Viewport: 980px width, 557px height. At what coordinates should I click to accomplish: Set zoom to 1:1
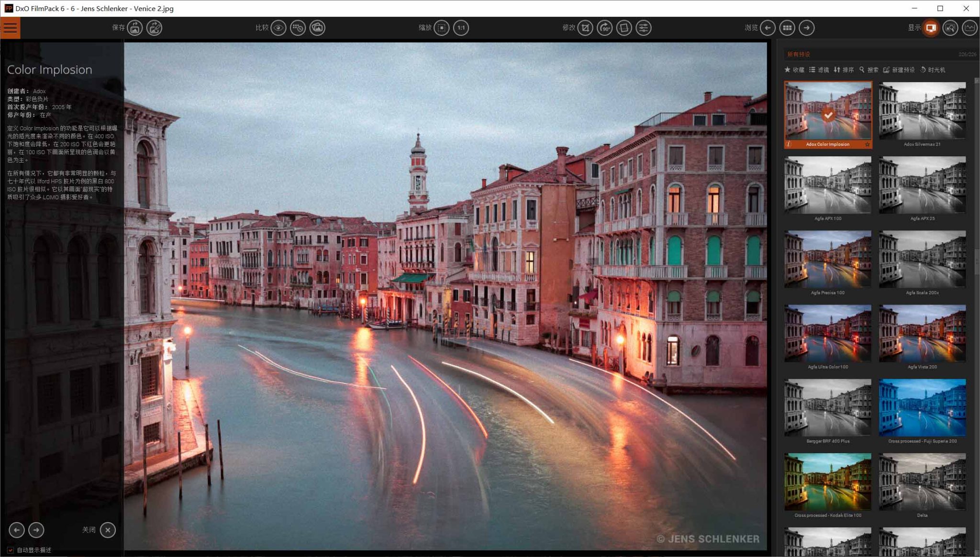pyautogui.click(x=461, y=28)
